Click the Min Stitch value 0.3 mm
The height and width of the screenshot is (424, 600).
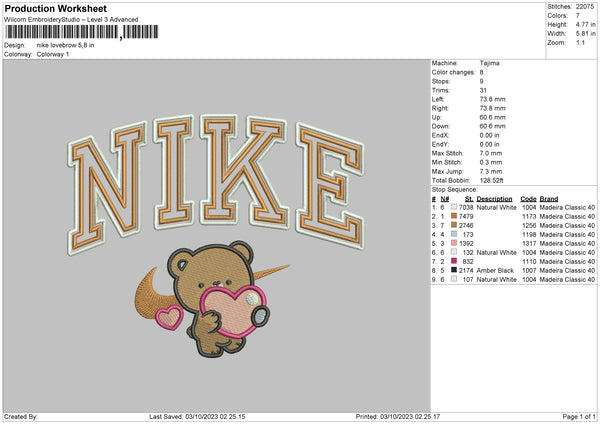[491, 163]
